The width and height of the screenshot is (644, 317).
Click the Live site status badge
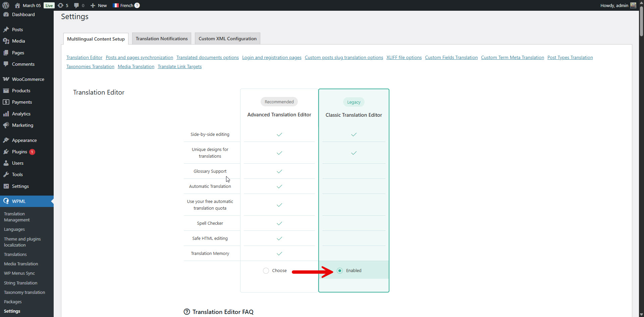point(49,5)
